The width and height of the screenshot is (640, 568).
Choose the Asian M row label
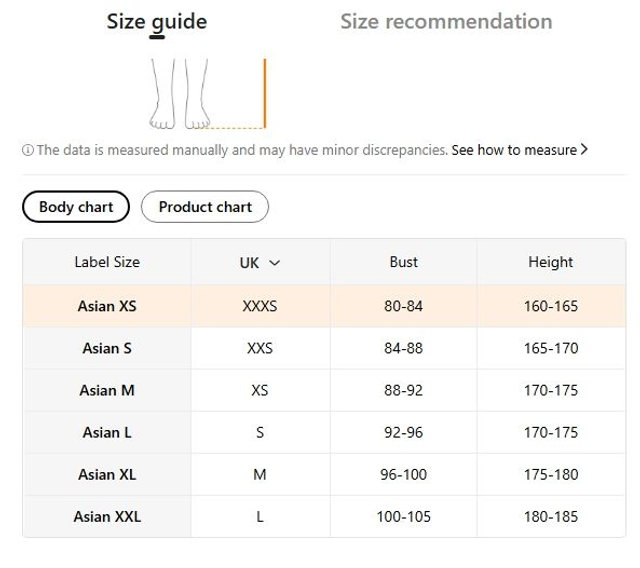[107, 391]
